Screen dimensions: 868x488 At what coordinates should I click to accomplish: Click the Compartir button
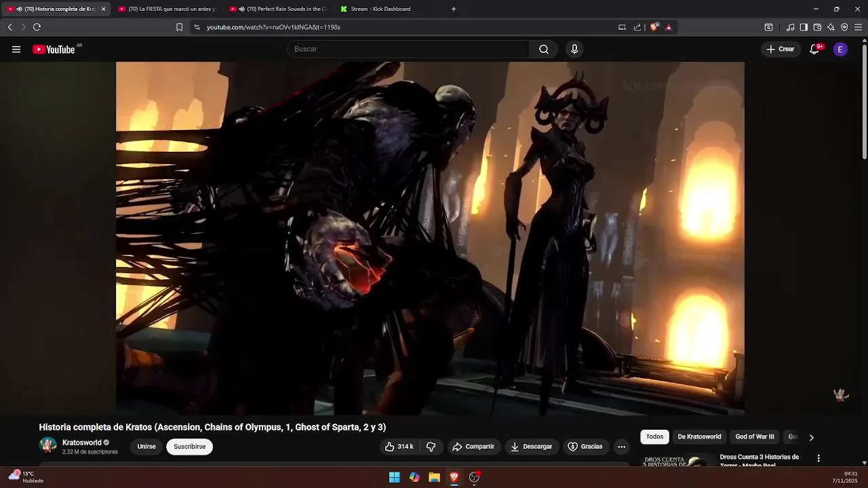[473, 447]
